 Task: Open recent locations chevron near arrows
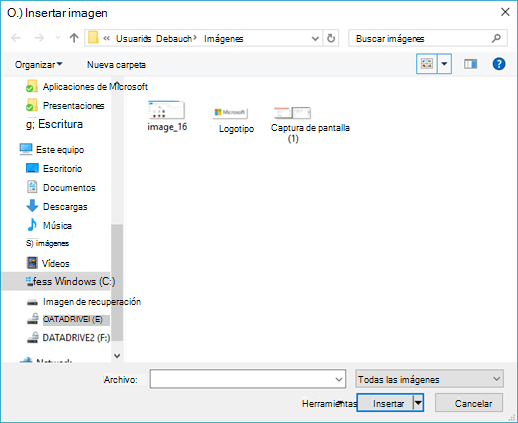(x=58, y=38)
